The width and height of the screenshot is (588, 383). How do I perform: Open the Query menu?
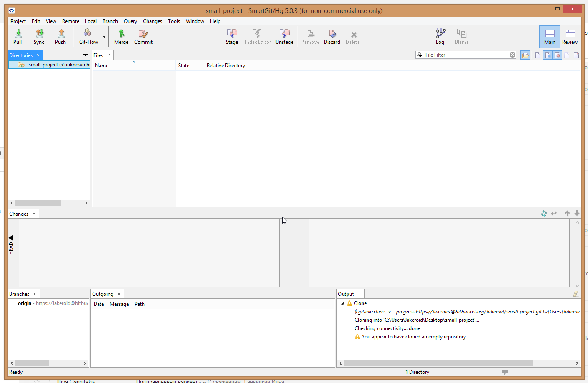pyautogui.click(x=130, y=21)
